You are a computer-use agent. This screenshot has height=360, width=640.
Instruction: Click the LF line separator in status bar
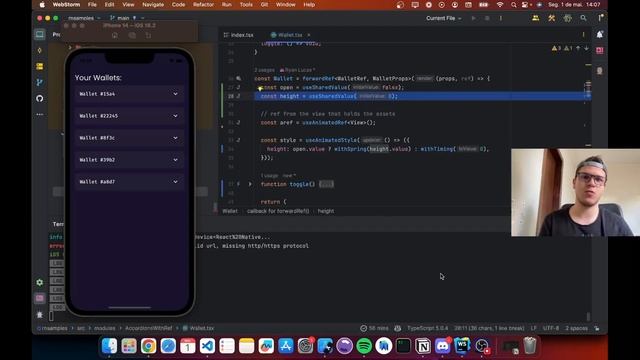(533, 328)
